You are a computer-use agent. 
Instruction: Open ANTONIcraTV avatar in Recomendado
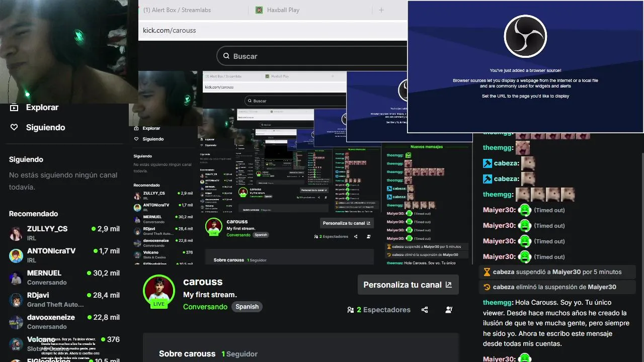coord(16,255)
